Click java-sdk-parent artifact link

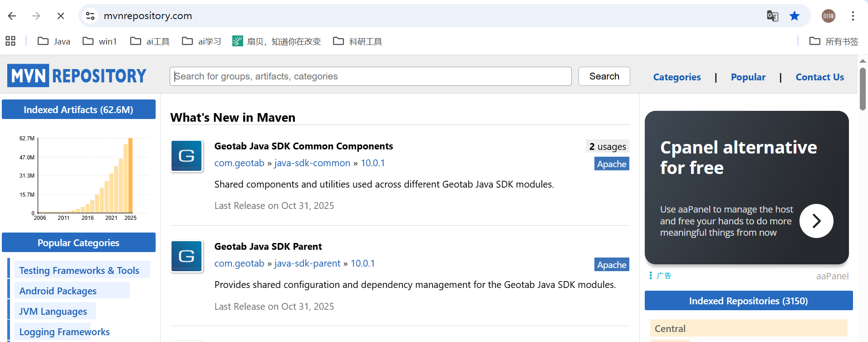coord(307,263)
